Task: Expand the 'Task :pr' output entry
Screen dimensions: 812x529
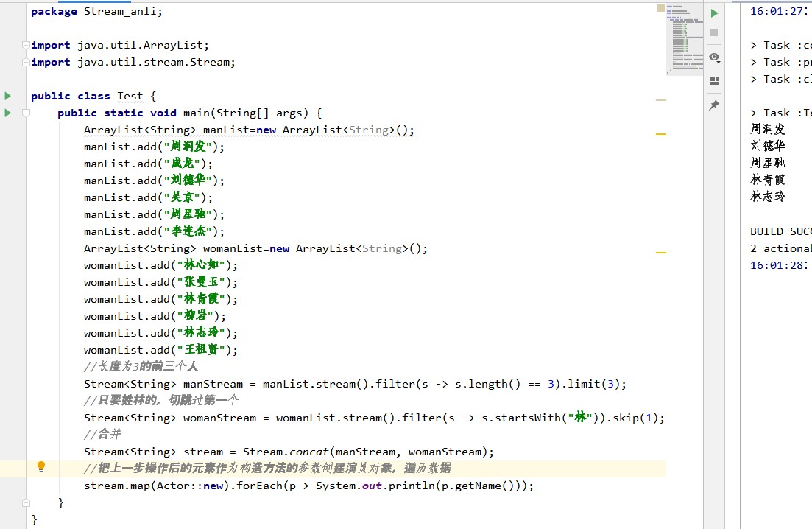Action: pos(754,63)
